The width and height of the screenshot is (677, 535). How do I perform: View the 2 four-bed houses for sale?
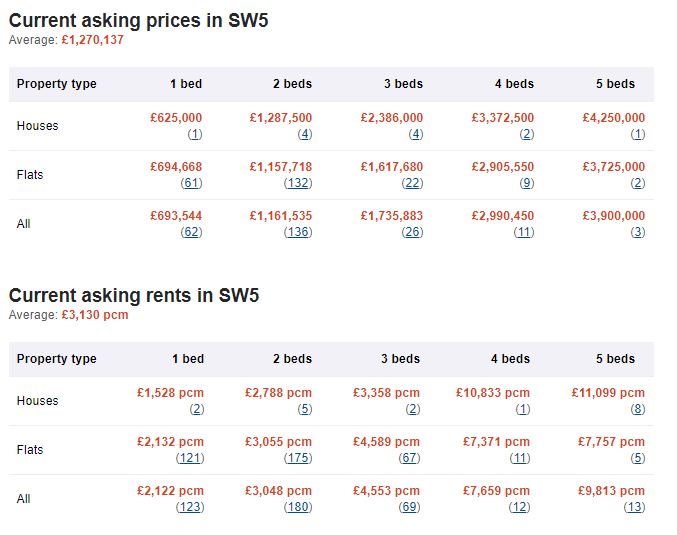[x=527, y=134]
